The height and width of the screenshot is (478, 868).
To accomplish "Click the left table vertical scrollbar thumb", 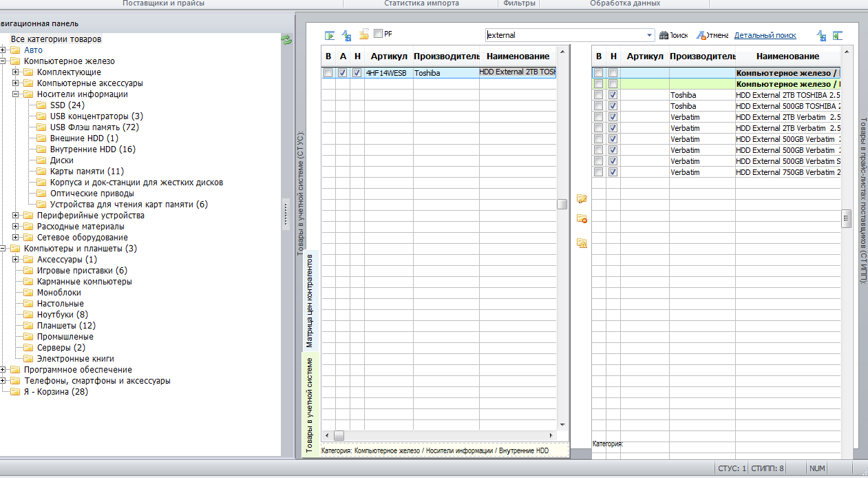I will (562, 204).
